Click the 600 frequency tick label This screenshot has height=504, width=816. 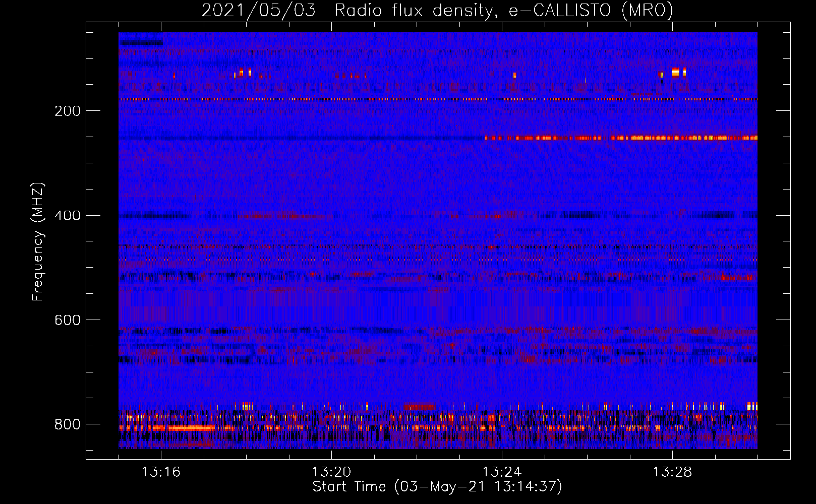pyautogui.click(x=68, y=320)
